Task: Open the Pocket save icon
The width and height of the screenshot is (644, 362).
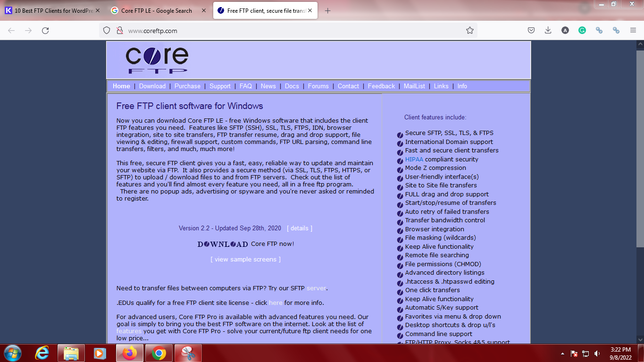Action: click(531, 30)
